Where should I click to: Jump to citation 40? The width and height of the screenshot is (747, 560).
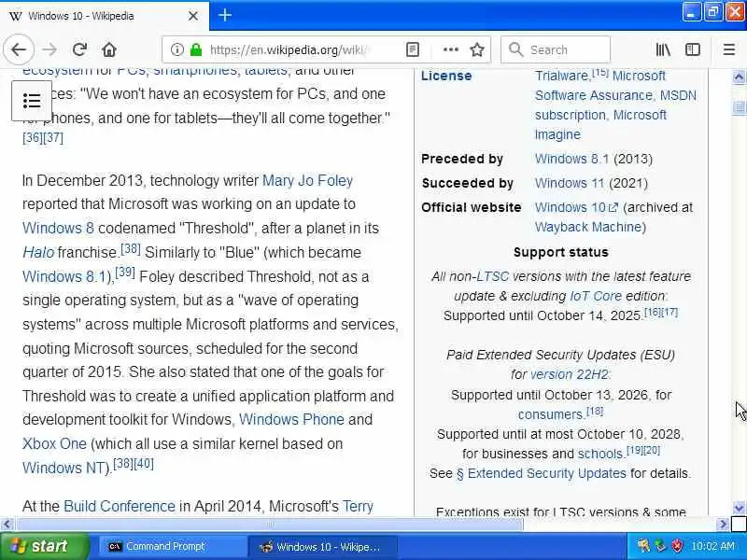coord(144,463)
